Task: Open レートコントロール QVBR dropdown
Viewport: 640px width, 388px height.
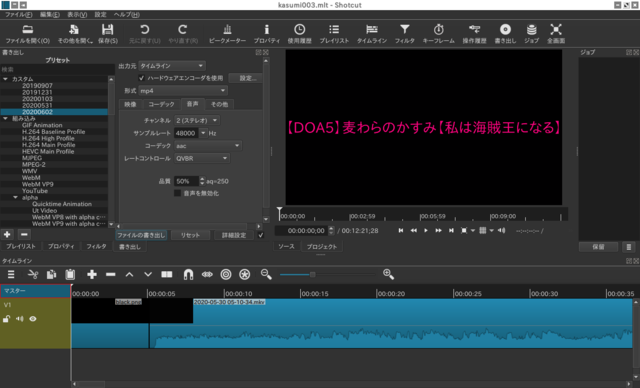Action: click(x=202, y=158)
